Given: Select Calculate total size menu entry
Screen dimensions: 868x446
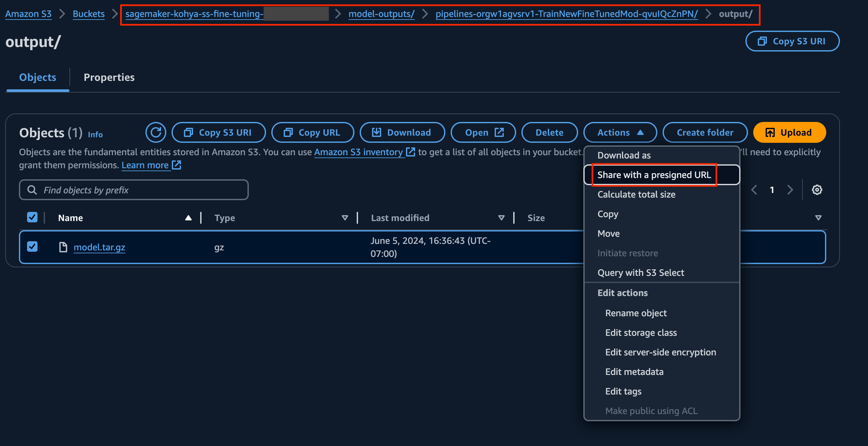Looking at the screenshot, I should (x=636, y=194).
